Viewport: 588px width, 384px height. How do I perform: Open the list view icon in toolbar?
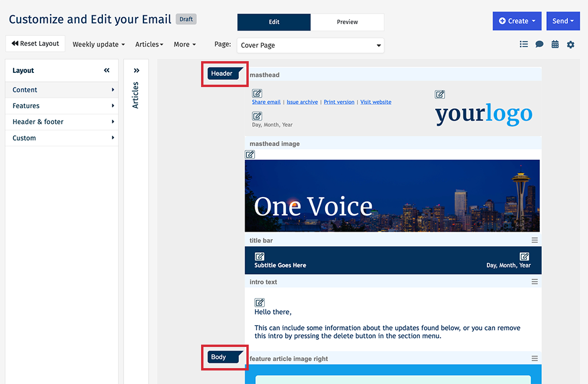point(523,44)
